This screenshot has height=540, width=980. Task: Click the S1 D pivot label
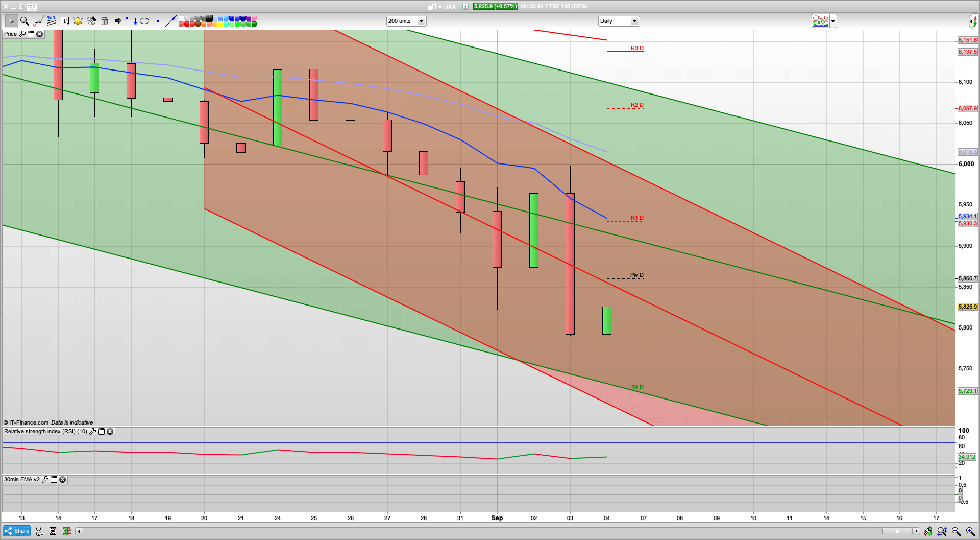coord(637,387)
